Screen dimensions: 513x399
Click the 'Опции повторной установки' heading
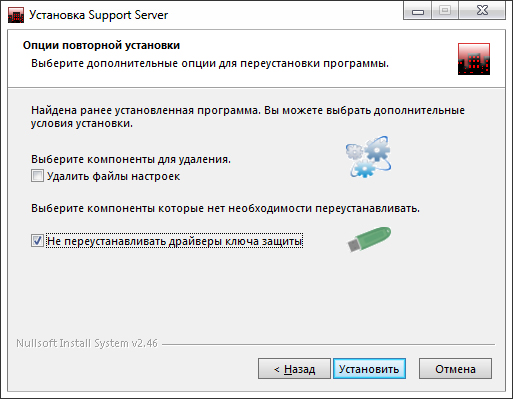click(101, 45)
